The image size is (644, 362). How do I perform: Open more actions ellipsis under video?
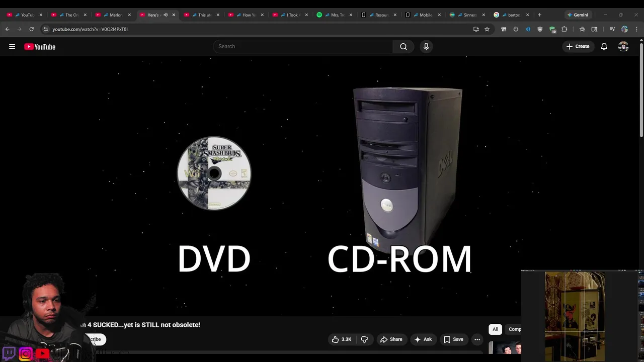tap(477, 339)
